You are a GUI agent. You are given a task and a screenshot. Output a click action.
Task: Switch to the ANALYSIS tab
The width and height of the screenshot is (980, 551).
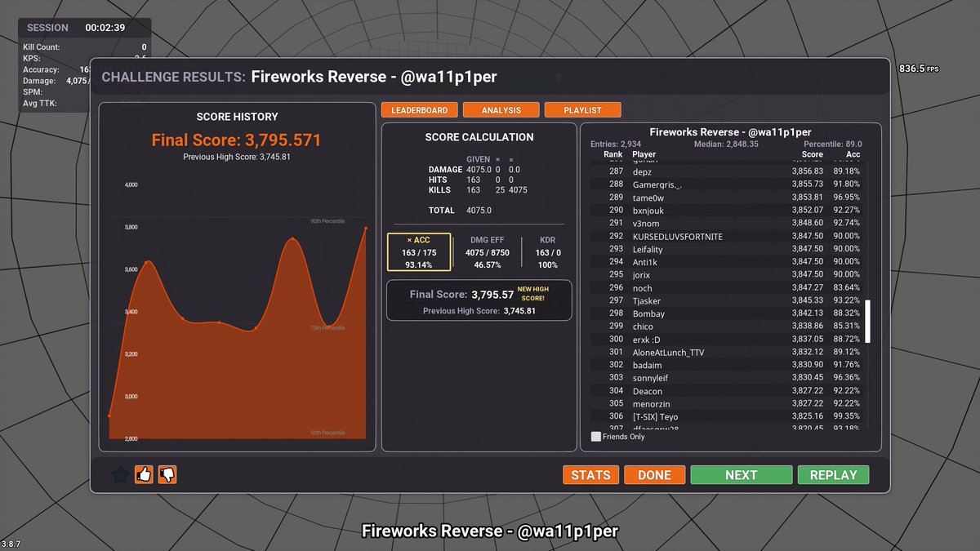[x=501, y=109]
